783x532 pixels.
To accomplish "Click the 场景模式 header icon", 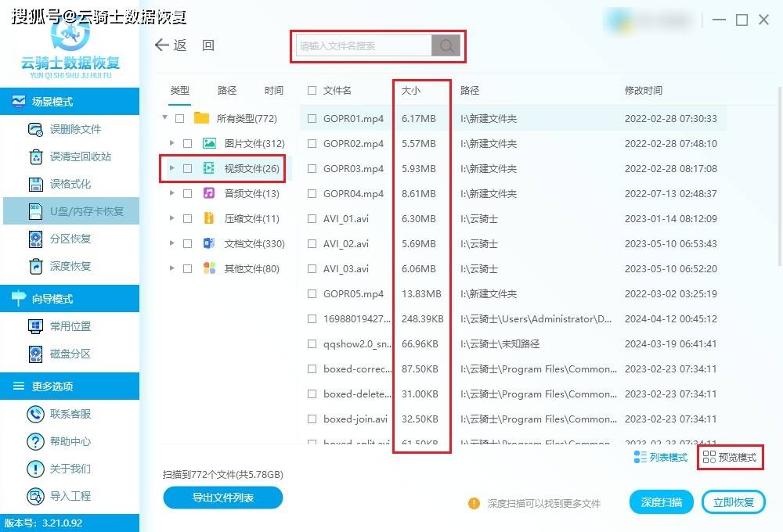I will click(19, 101).
